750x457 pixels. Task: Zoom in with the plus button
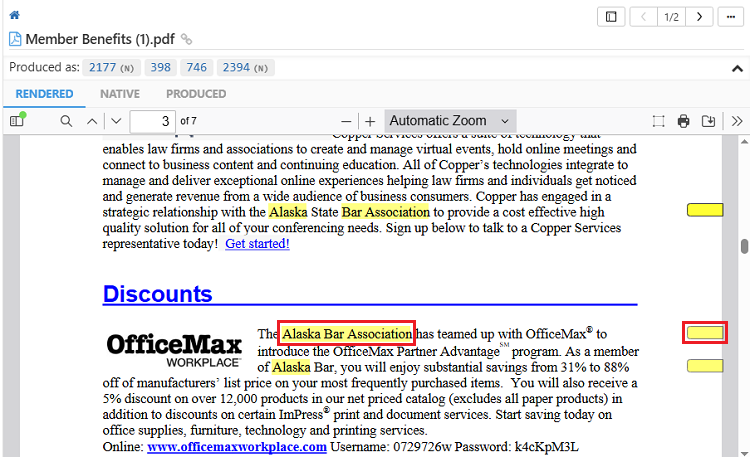[370, 122]
